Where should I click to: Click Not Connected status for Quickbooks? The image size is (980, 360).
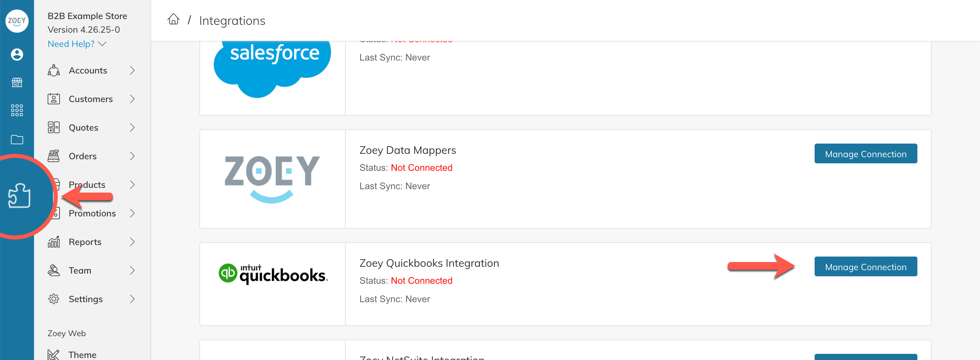pyautogui.click(x=422, y=281)
